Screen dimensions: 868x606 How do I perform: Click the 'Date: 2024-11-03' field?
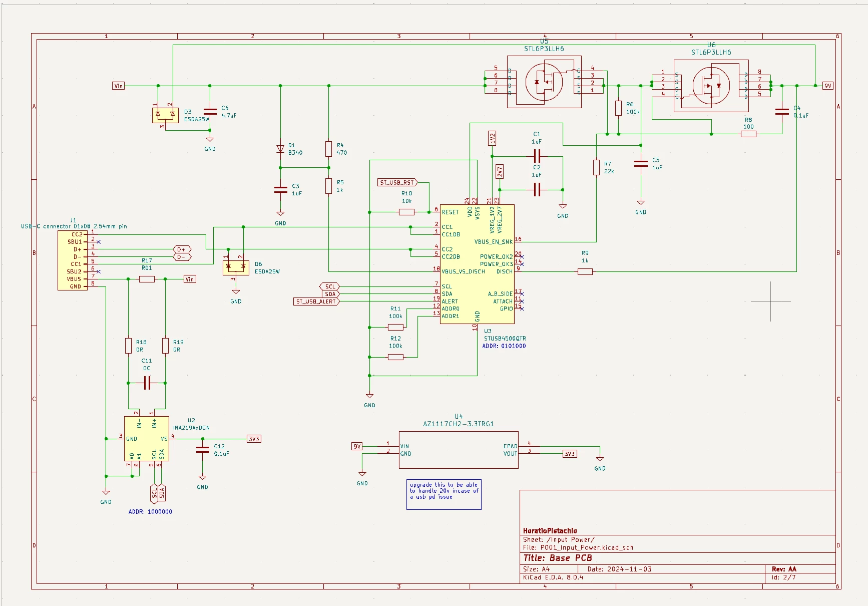(619, 569)
